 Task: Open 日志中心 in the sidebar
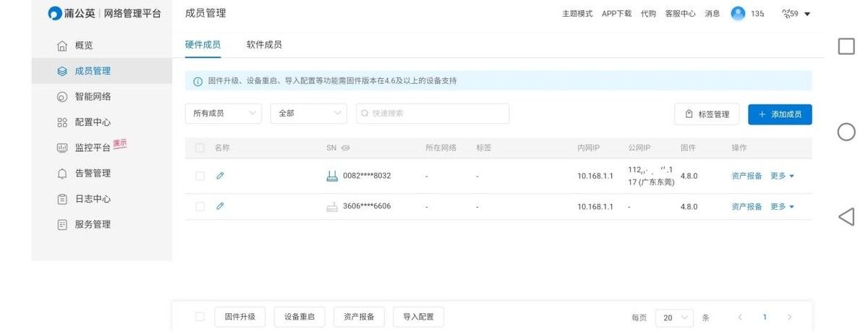(x=93, y=199)
